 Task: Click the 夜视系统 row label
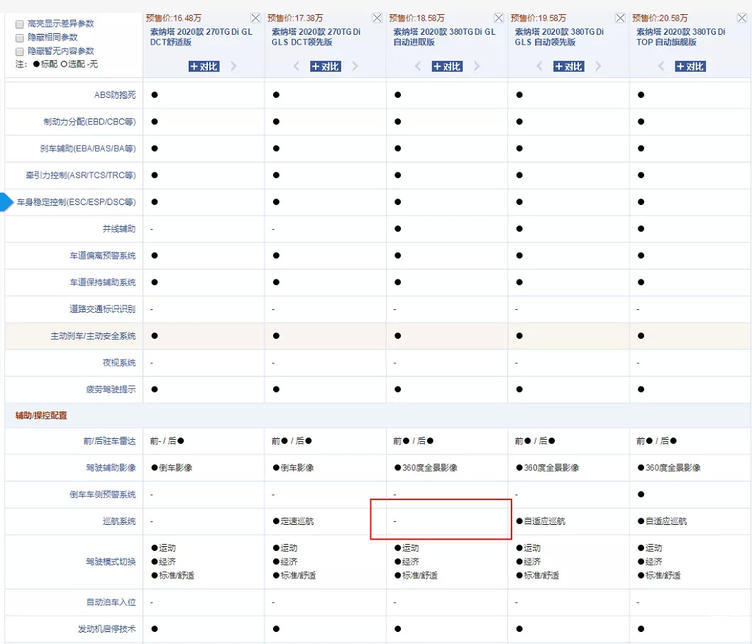point(119,363)
